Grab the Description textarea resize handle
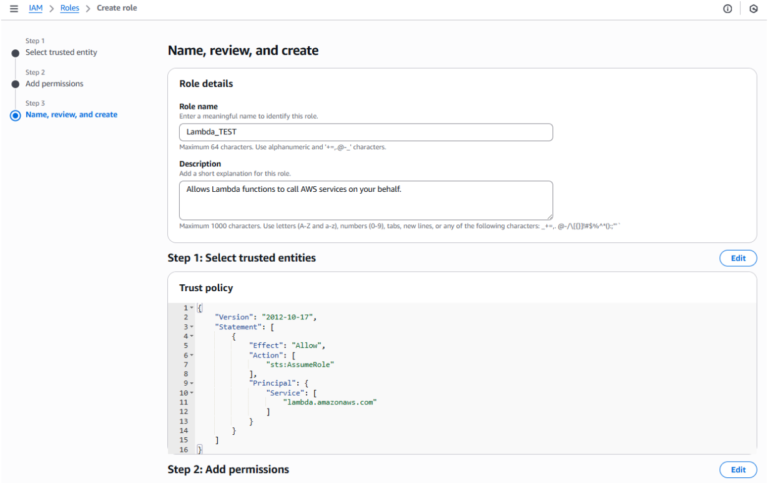The height and width of the screenshot is (483, 768). tap(549, 216)
